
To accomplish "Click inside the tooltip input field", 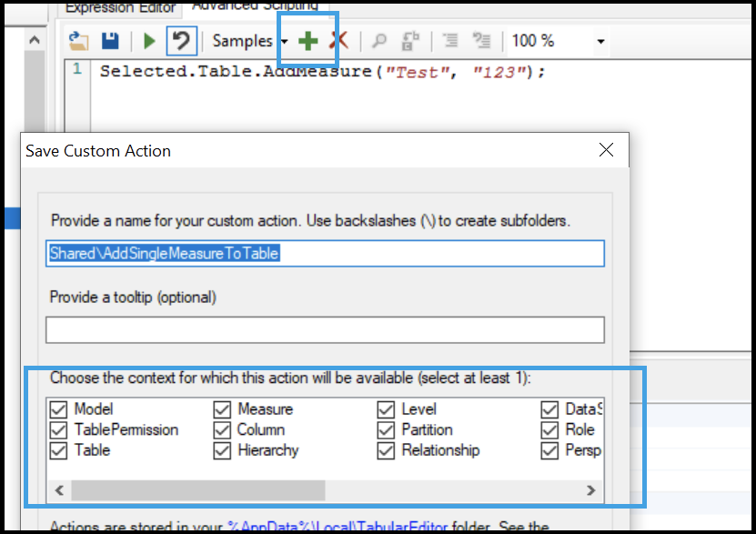I will click(x=325, y=329).
